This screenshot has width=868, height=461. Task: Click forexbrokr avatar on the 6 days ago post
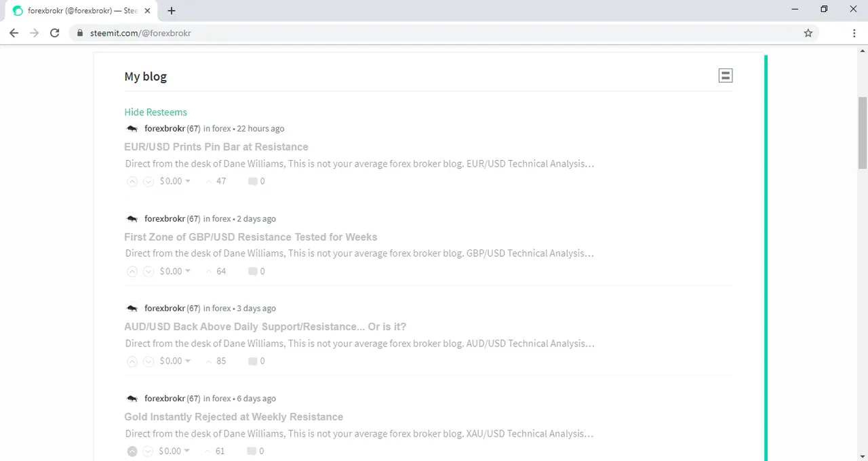tap(132, 399)
